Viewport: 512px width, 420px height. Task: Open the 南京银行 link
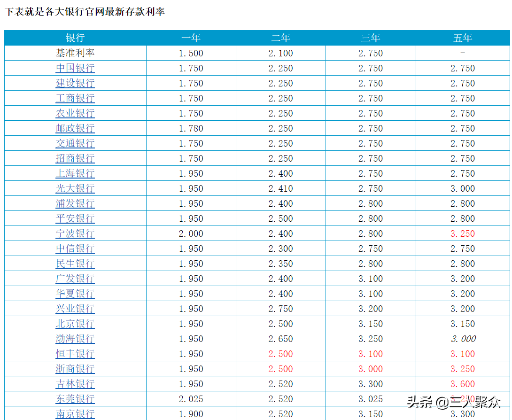(x=75, y=413)
